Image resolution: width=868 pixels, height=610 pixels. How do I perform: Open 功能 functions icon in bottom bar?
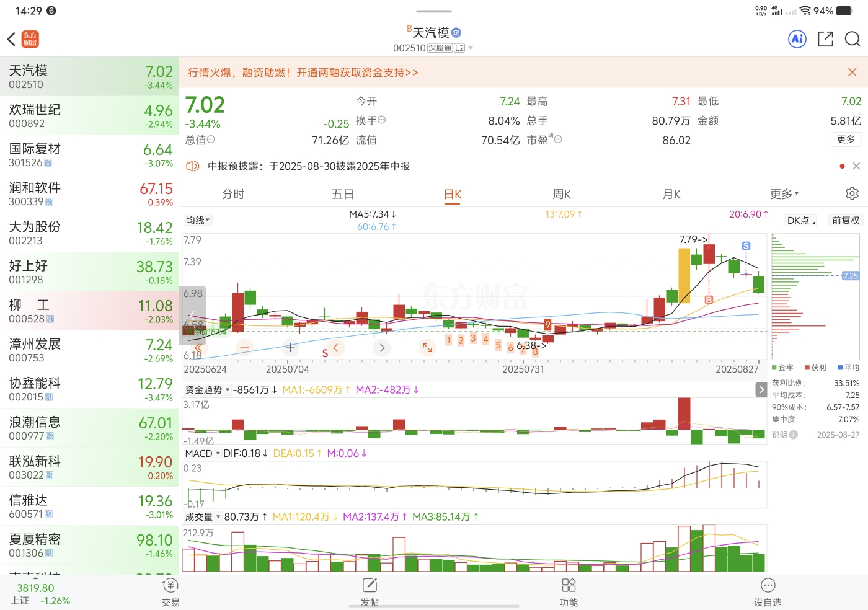coord(569,592)
